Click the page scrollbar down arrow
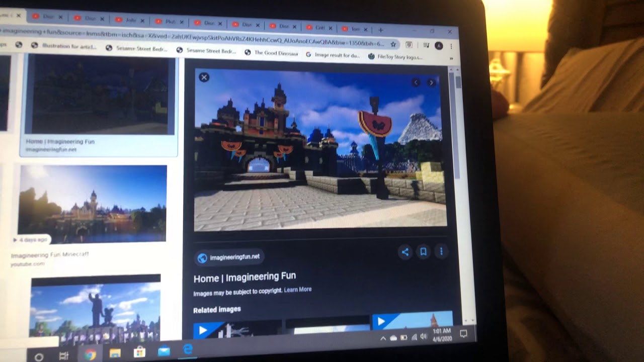The width and height of the screenshot is (644, 362). click(x=471, y=320)
